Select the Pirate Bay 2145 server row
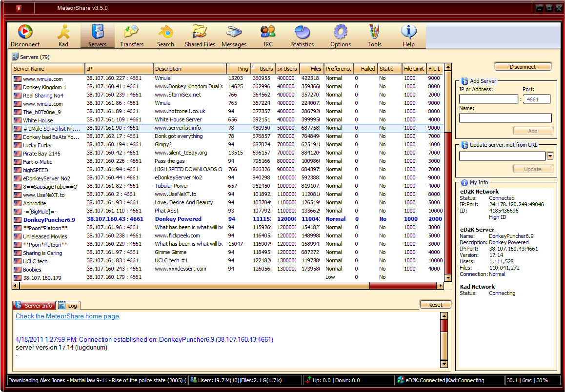This screenshot has height=392, width=565. [x=42, y=154]
